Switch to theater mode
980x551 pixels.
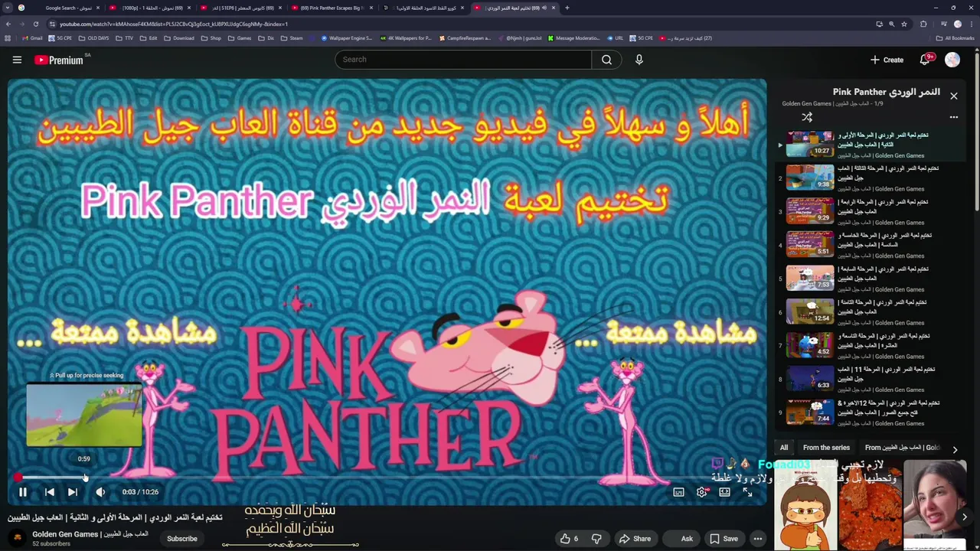[724, 492]
